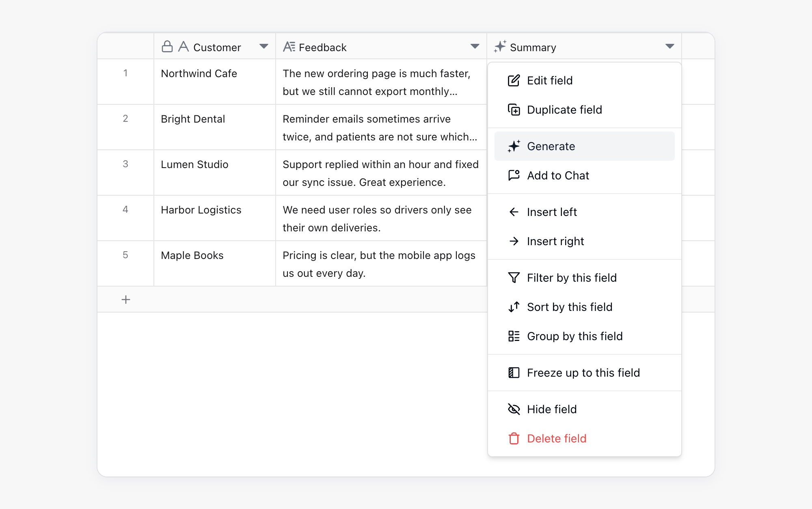This screenshot has height=509, width=812.
Task: Click the Duplicate field copy icon
Action: 514,110
